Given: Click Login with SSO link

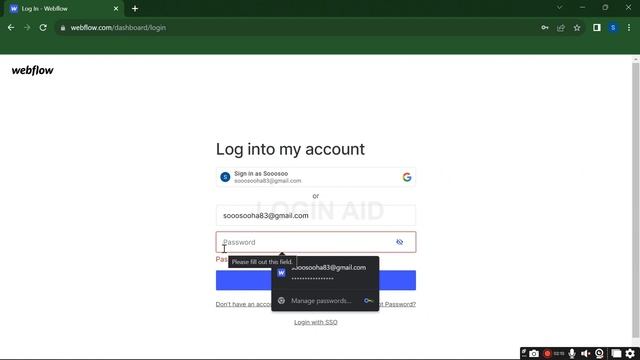Looking at the screenshot, I should [x=316, y=322].
